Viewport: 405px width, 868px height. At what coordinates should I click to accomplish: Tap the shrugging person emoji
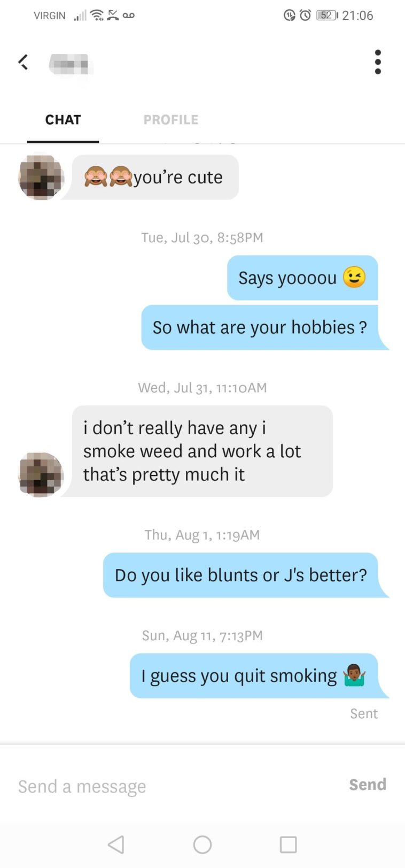pyautogui.click(x=354, y=675)
